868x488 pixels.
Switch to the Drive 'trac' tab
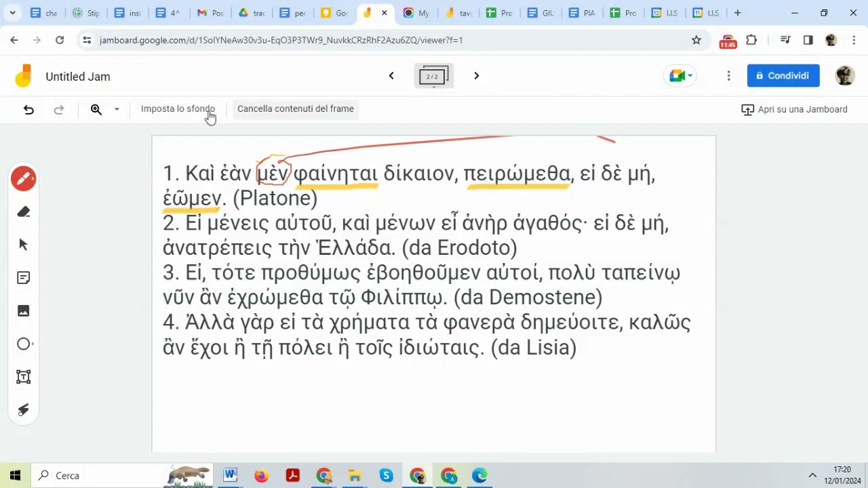coord(252,13)
